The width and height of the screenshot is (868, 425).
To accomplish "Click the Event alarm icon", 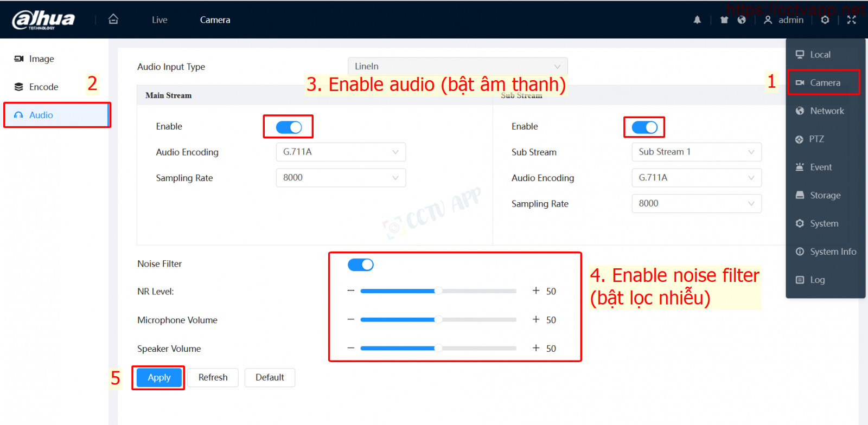I will (x=800, y=167).
